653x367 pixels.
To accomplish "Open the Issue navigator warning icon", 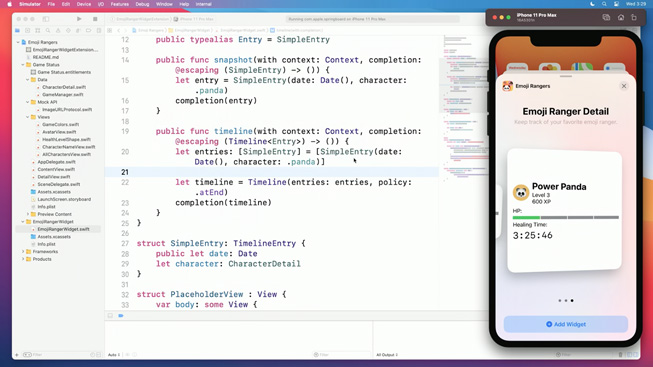I will click(x=58, y=30).
